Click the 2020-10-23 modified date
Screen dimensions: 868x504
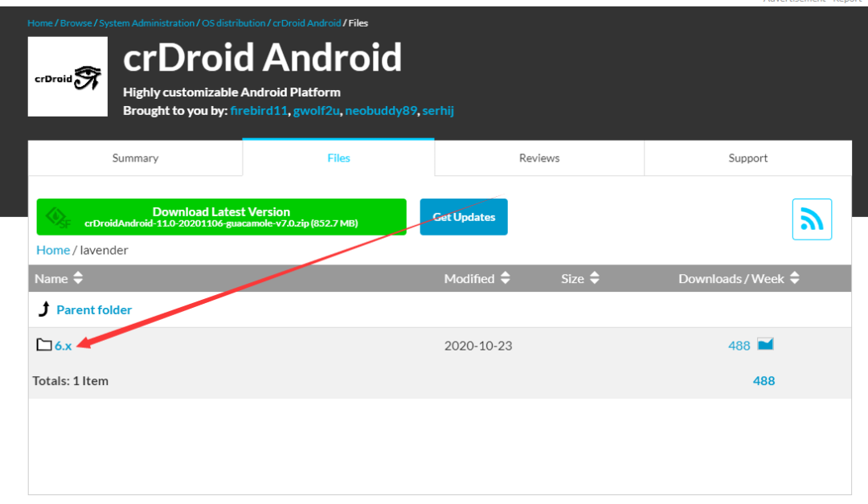pos(478,346)
